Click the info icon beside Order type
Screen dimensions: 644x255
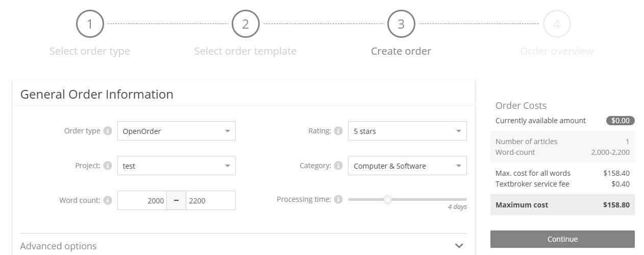[107, 131]
